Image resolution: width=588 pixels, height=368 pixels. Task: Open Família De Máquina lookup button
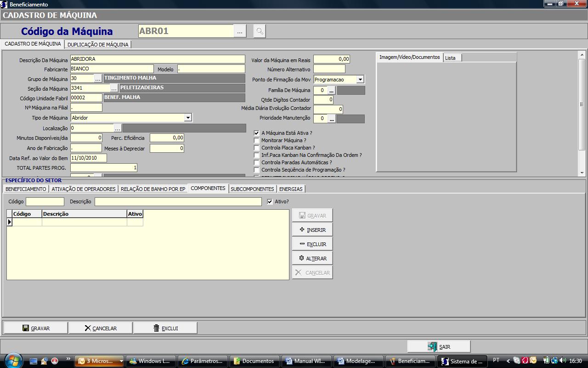pos(331,91)
